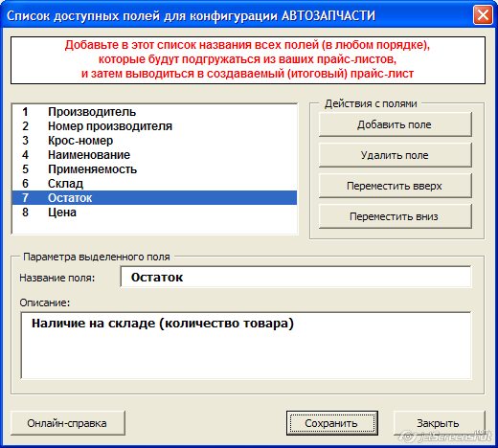
Task: Click the Закрыть button
Action: [x=440, y=423]
